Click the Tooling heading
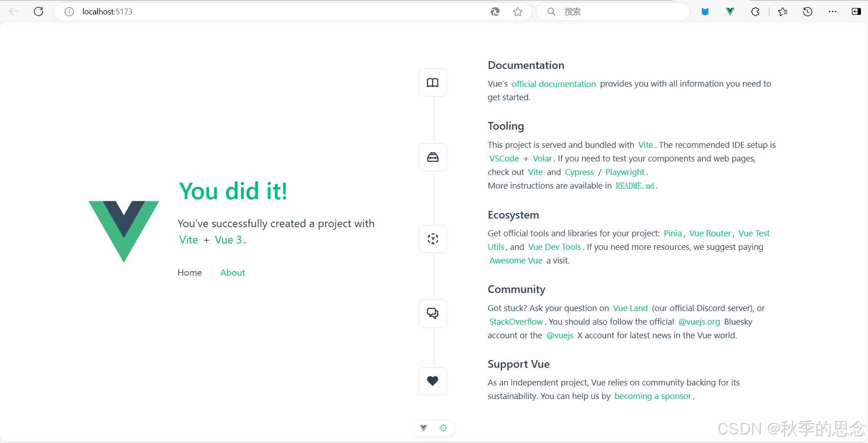This screenshot has width=868, height=443. [x=505, y=126]
